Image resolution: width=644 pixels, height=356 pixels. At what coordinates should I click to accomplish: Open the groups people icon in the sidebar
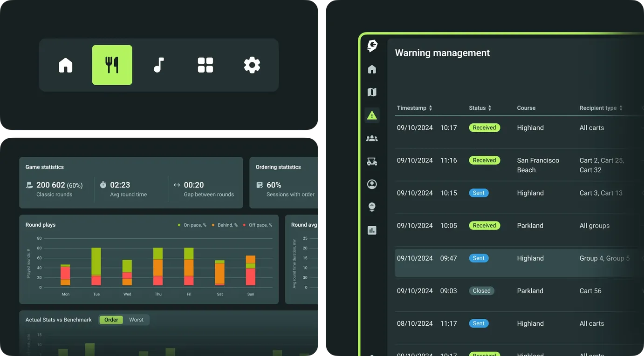pyautogui.click(x=372, y=138)
